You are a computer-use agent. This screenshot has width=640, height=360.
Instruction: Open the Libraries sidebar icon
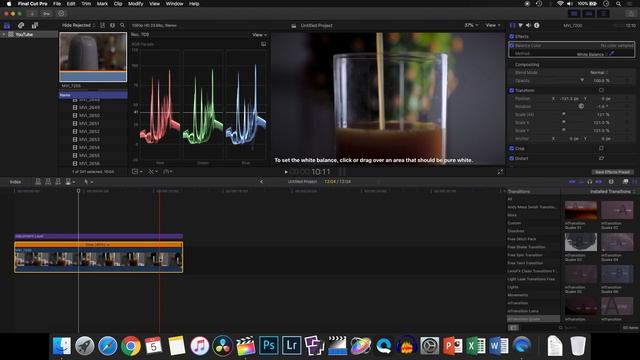tap(7, 25)
